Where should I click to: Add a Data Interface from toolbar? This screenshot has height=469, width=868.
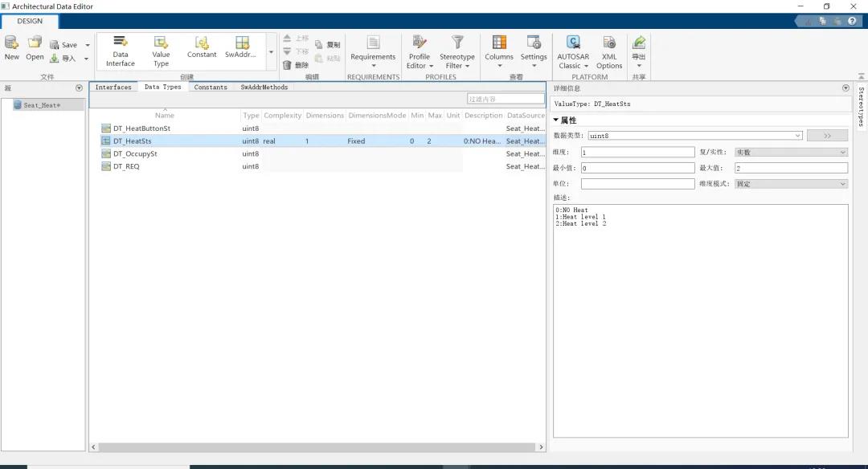pos(121,43)
